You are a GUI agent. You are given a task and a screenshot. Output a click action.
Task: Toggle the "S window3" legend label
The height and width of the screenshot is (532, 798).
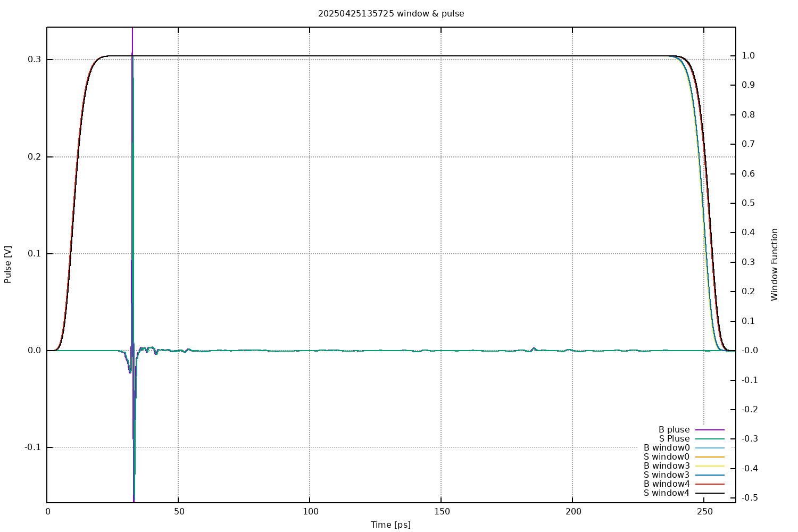666,475
